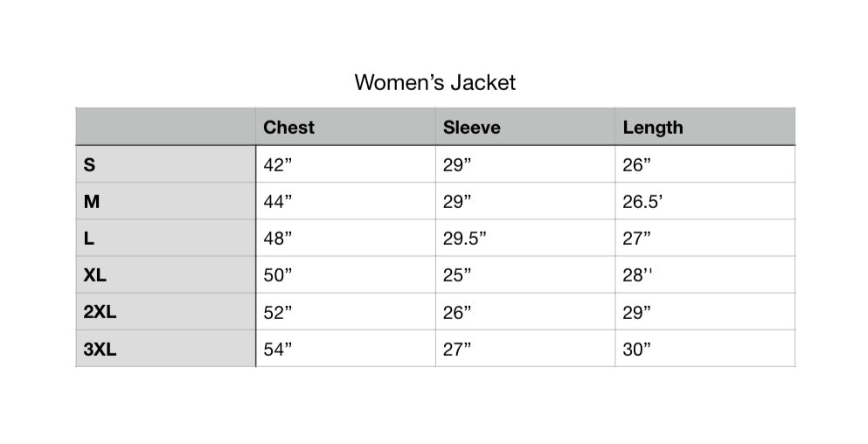
Task: Click the empty top-left header cell
Action: (165, 127)
